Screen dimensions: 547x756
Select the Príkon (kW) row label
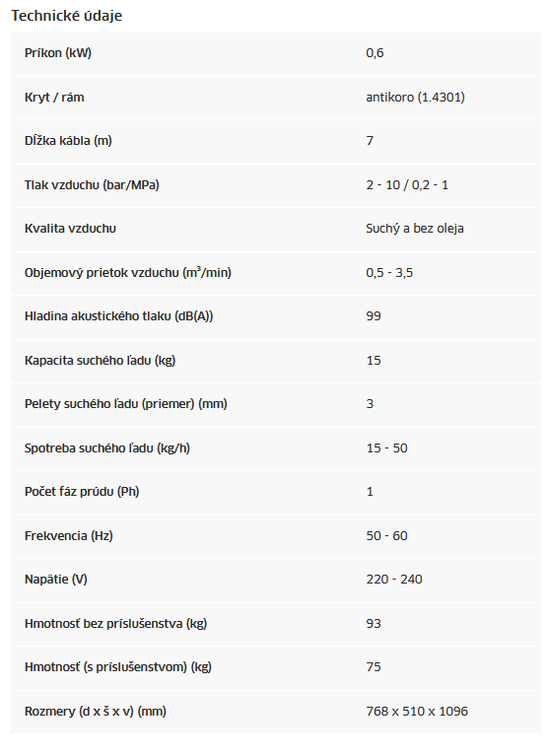(x=58, y=53)
